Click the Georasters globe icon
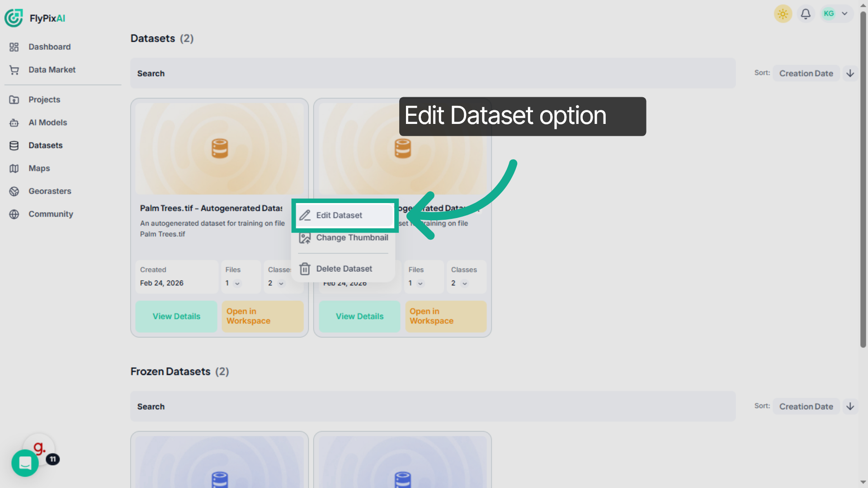Viewport: 868px width, 488px height. pos(14,191)
